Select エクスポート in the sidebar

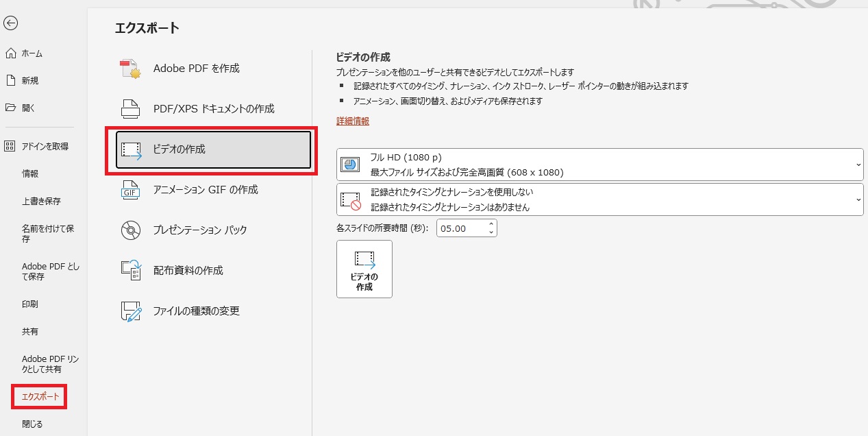[x=40, y=397]
